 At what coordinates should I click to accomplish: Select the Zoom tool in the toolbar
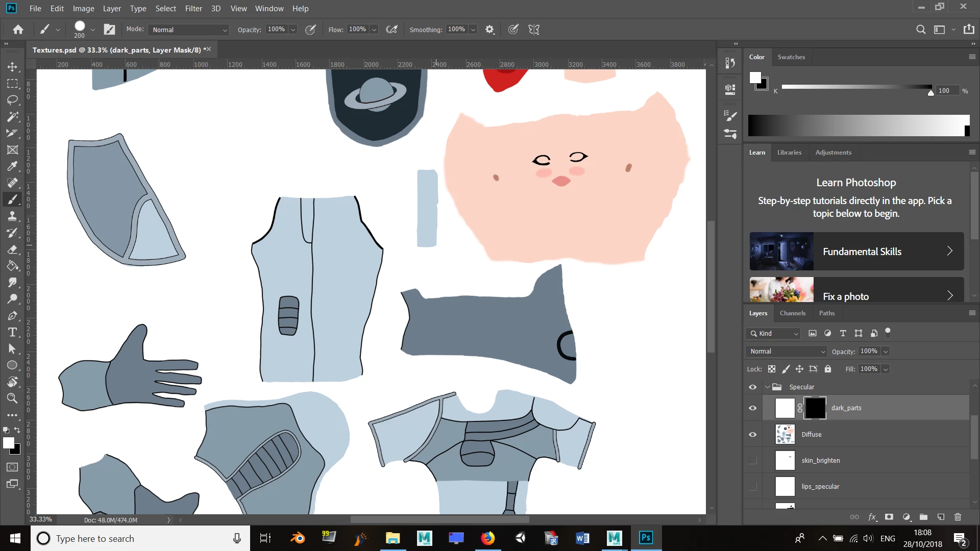pos(12,398)
